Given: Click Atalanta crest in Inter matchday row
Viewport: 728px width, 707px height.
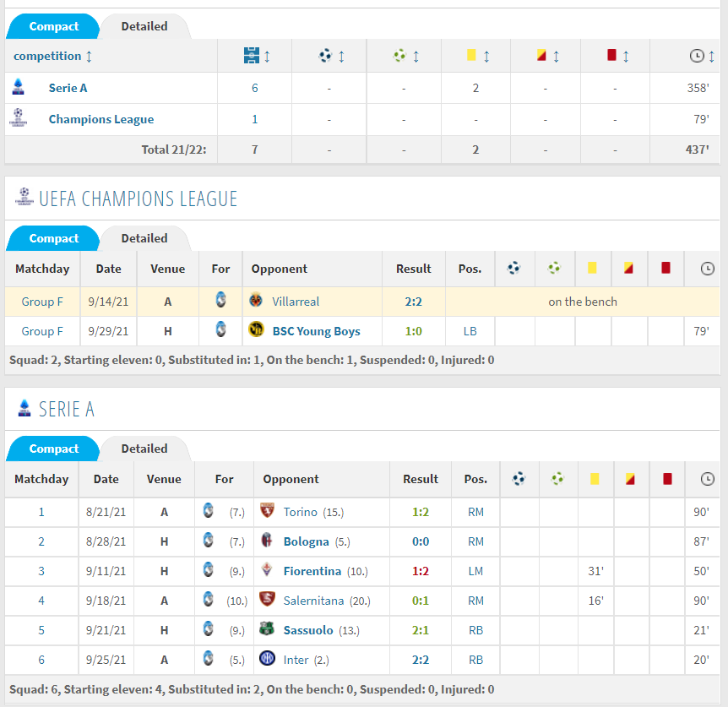Looking at the screenshot, I should click(x=209, y=658).
